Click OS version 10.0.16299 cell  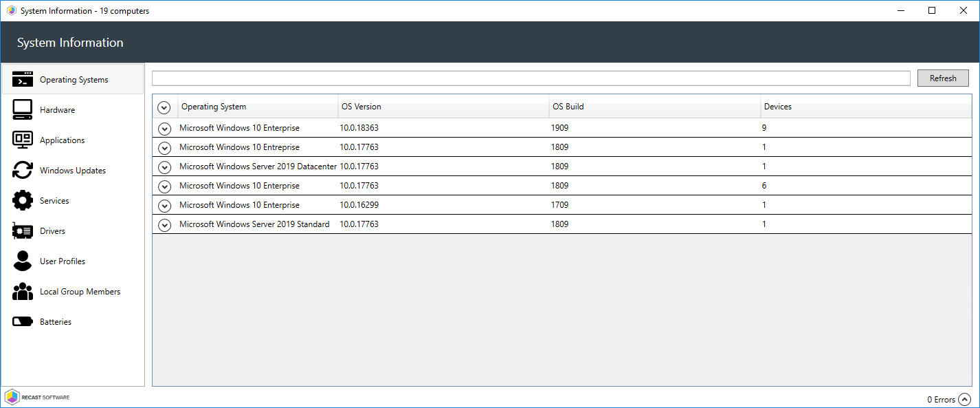[359, 205]
